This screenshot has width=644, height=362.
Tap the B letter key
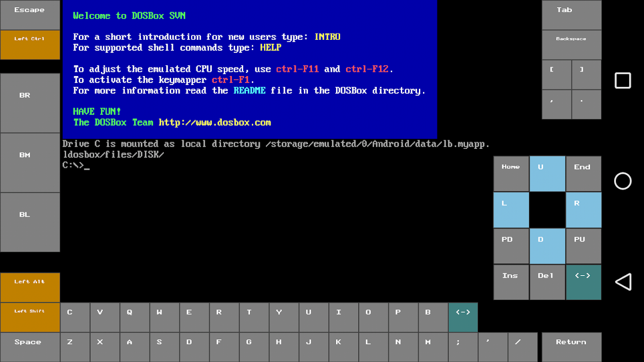[434, 317]
